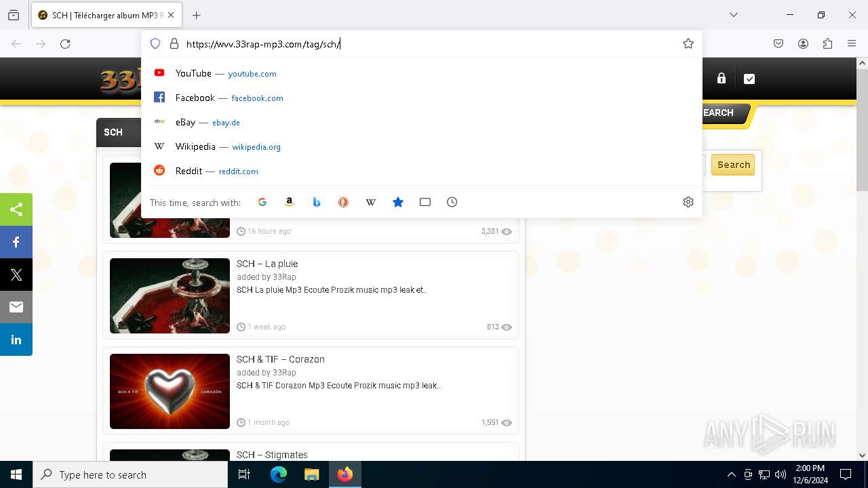This screenshot has width=868, height=488.
Task: Open File Explorer from taskbar
Action: 311,474
